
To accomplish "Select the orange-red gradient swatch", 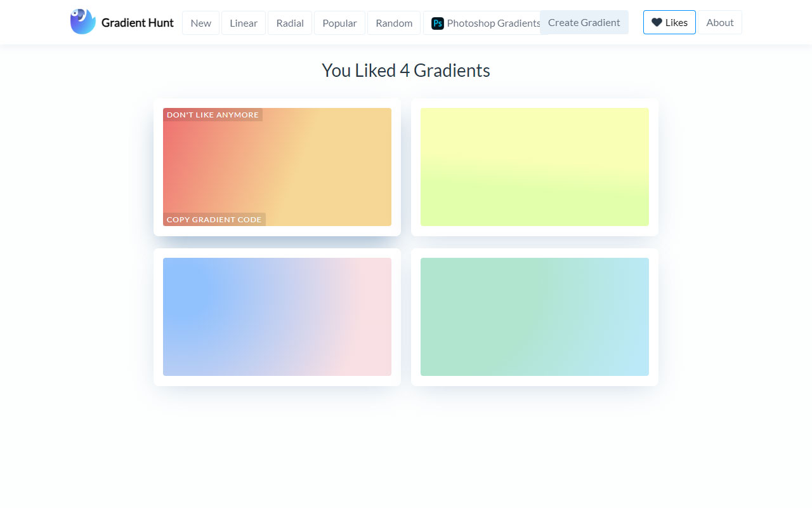I will [277, 166].
